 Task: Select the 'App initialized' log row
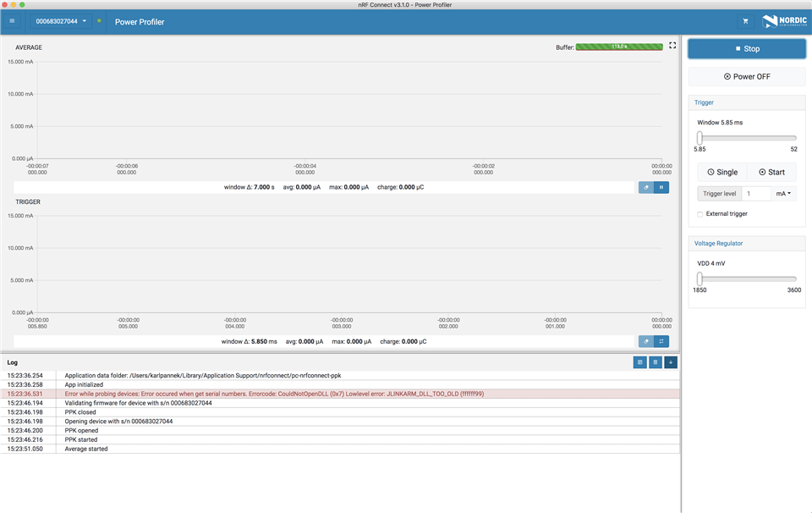(x=340, y=384)
